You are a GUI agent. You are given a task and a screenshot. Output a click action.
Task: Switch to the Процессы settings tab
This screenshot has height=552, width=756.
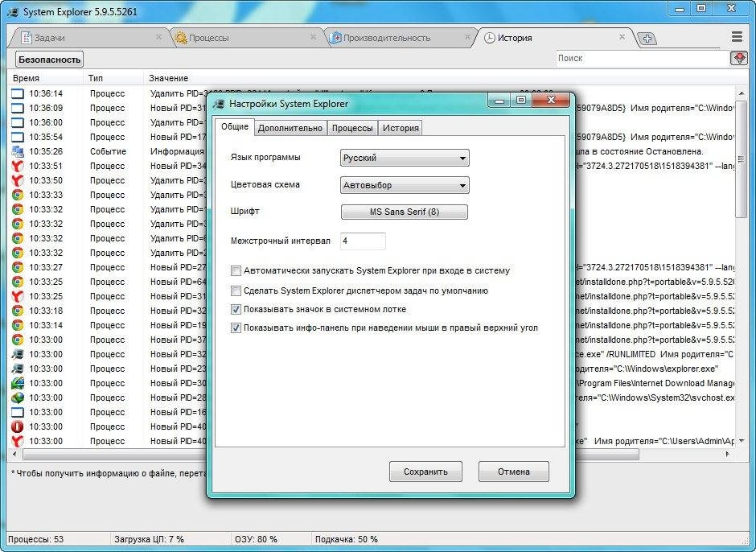[x=352, y=128]
